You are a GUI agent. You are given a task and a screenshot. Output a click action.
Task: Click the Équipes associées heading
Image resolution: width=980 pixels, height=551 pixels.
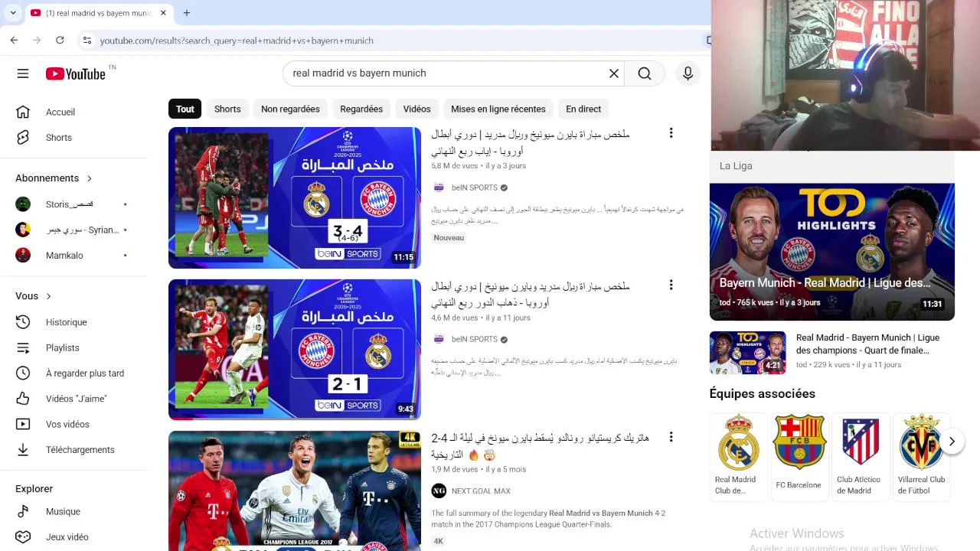click(x=763, y=393)
